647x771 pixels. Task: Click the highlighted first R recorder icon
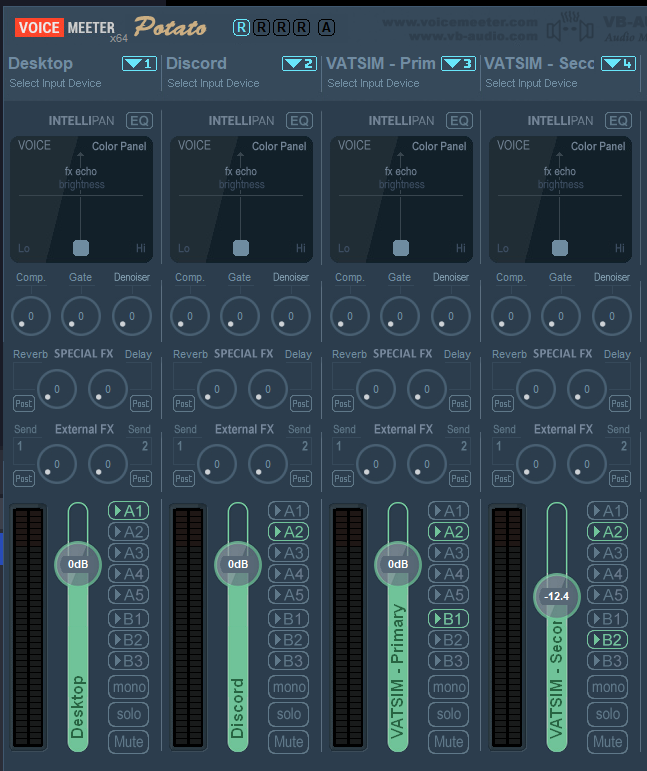coord(241,27)
